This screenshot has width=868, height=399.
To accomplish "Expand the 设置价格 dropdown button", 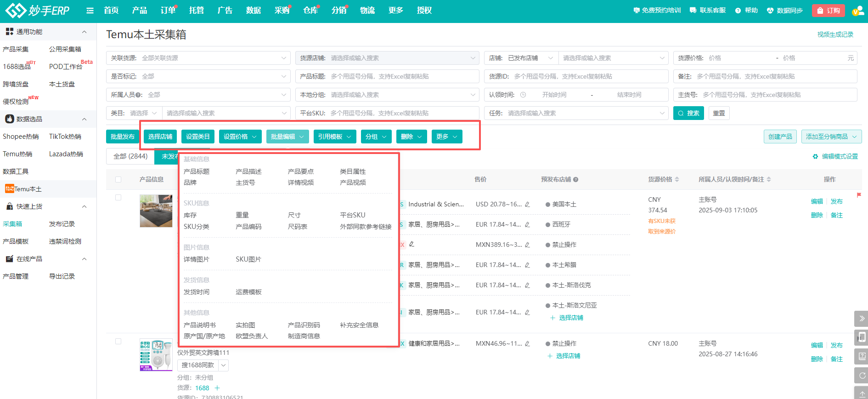I will click(240, 137).
